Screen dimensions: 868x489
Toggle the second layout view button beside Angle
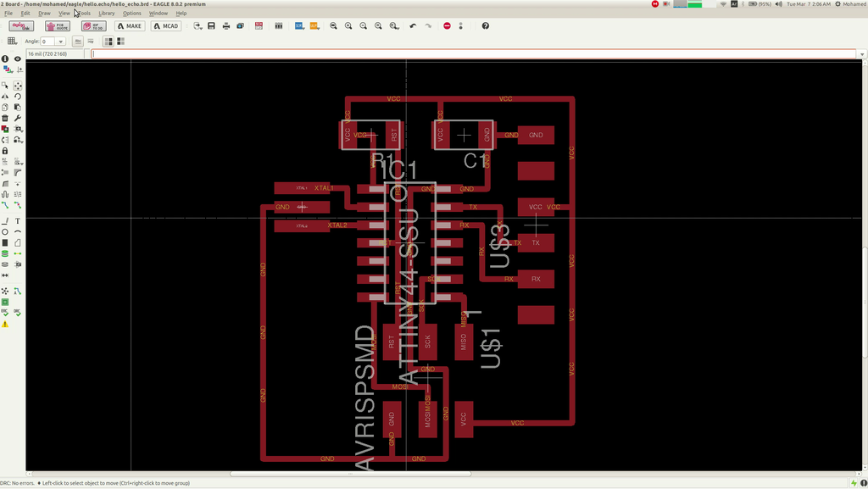coord(120,42)
